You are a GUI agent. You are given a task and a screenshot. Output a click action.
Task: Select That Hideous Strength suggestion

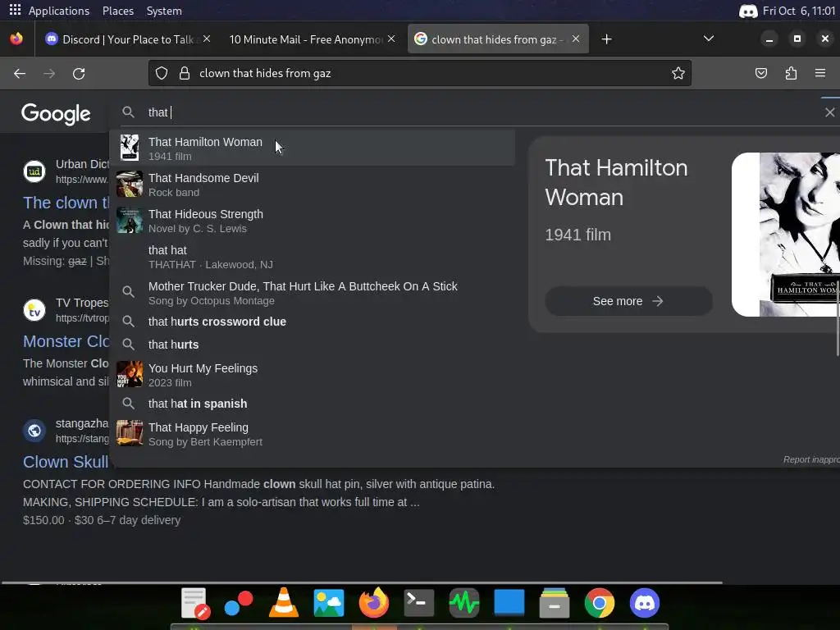click(x=313, y=221)
